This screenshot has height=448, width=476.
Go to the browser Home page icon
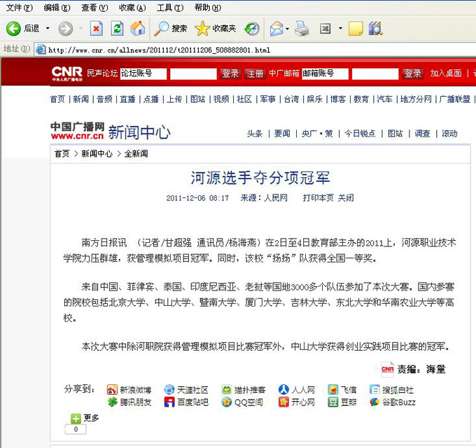(x=138, y=29)
